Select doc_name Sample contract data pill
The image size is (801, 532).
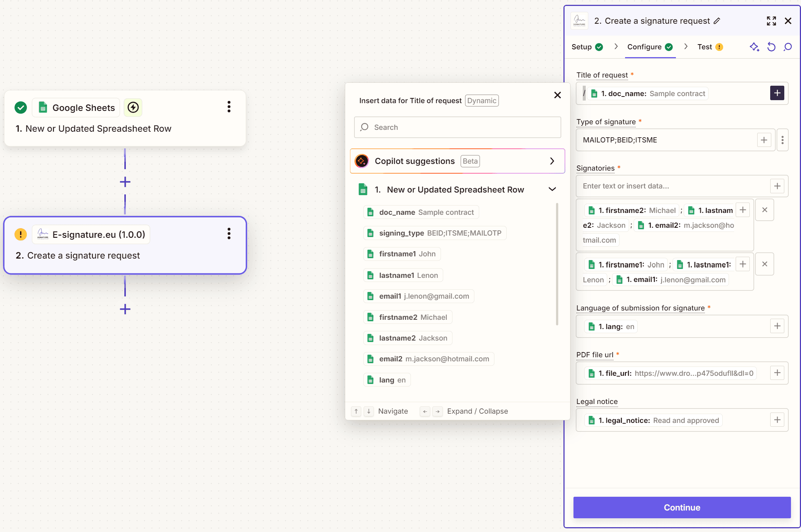421,212
